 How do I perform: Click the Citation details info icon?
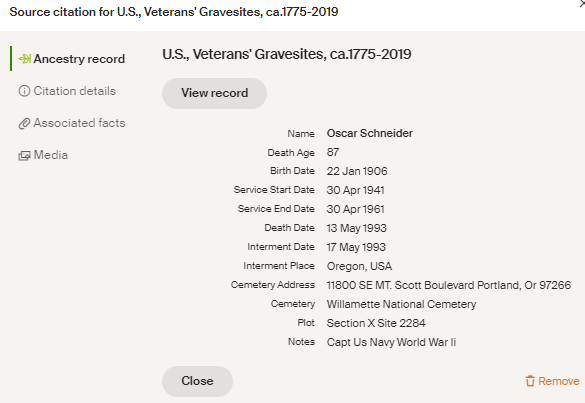(24, 91)
